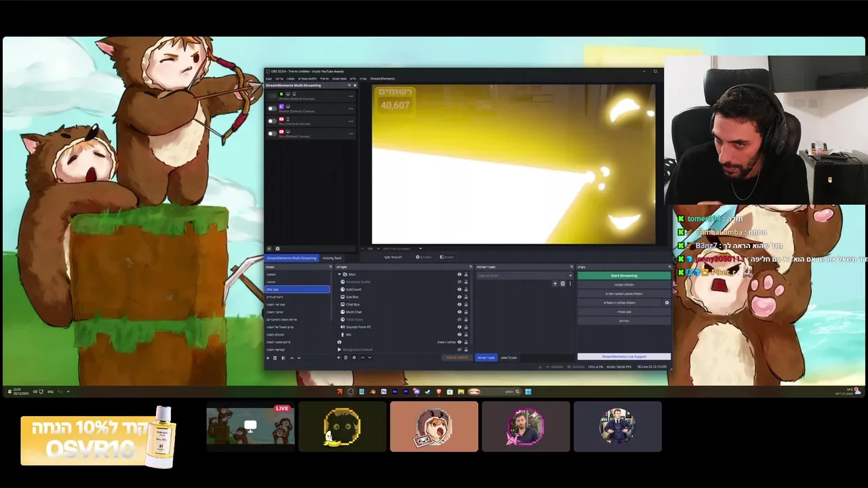Select the black cat banana avatar tile
The image size is (868, 488).
[342, 426]
